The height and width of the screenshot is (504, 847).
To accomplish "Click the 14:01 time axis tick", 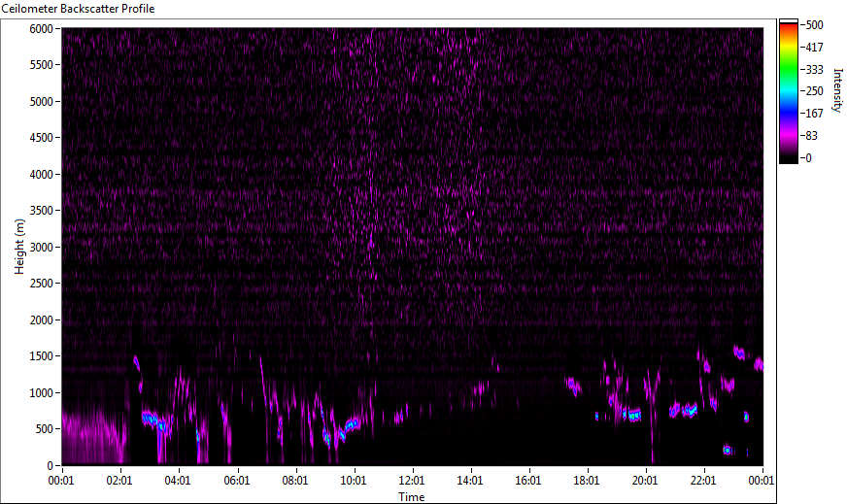I will point(470,481).
